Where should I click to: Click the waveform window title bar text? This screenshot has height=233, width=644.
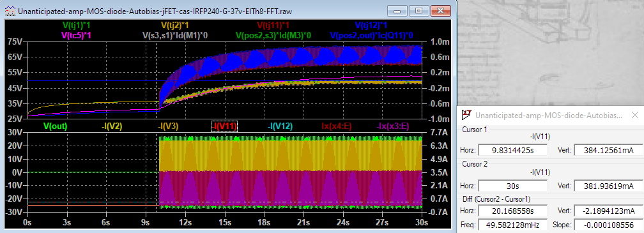(155, 11)
